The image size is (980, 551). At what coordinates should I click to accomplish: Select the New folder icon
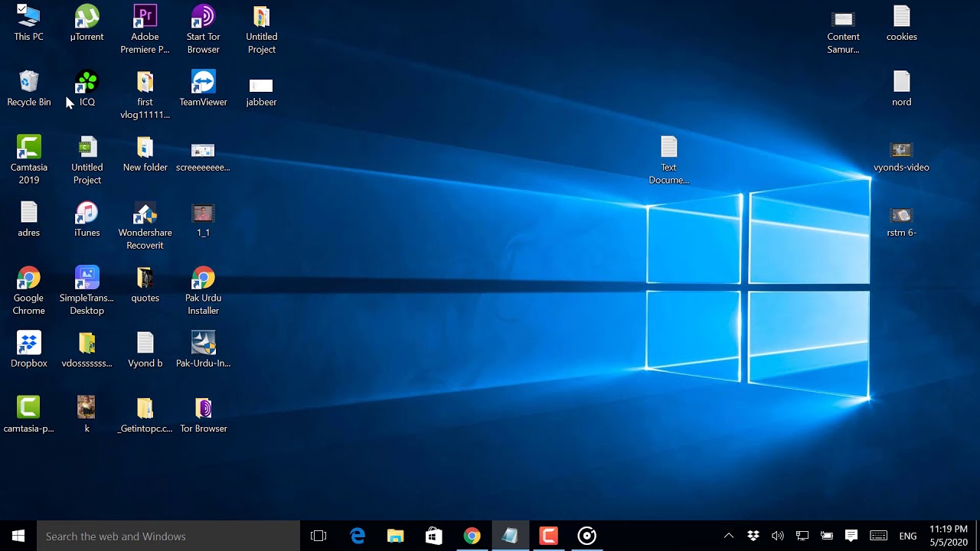[145, 154]
